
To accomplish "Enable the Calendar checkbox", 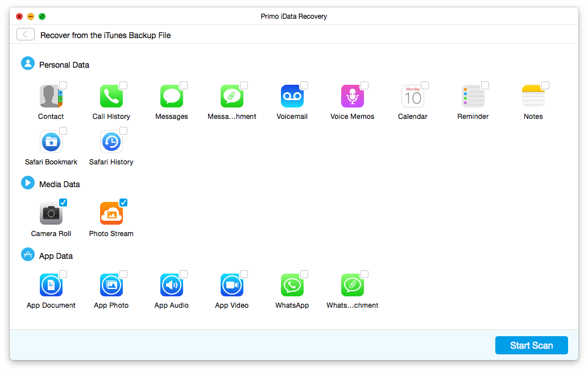I will point(425,85).
